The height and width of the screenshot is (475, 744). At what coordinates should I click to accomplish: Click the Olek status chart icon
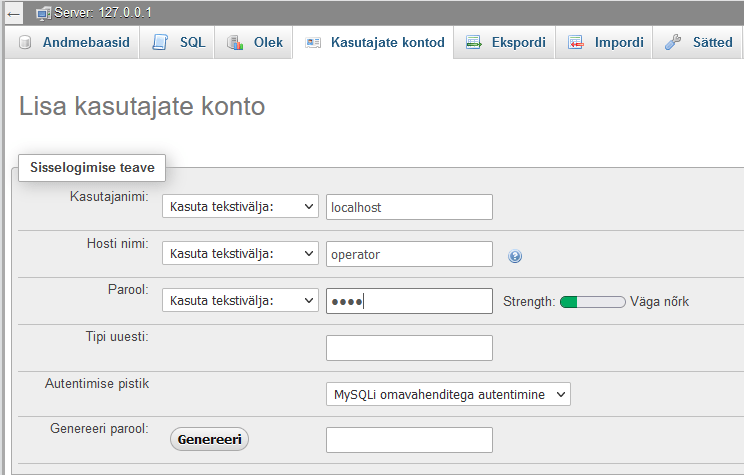click(x=235, y=43)
